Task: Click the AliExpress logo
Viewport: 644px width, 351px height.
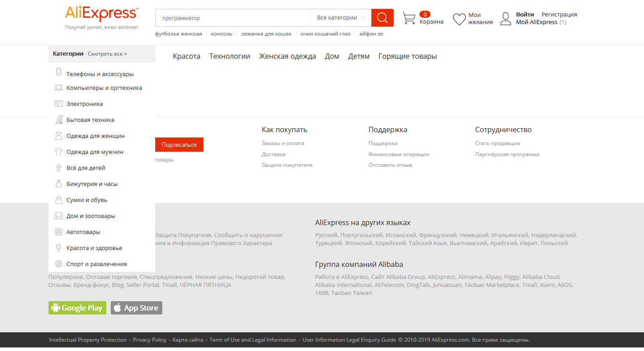Action: [x=102, y=14]
